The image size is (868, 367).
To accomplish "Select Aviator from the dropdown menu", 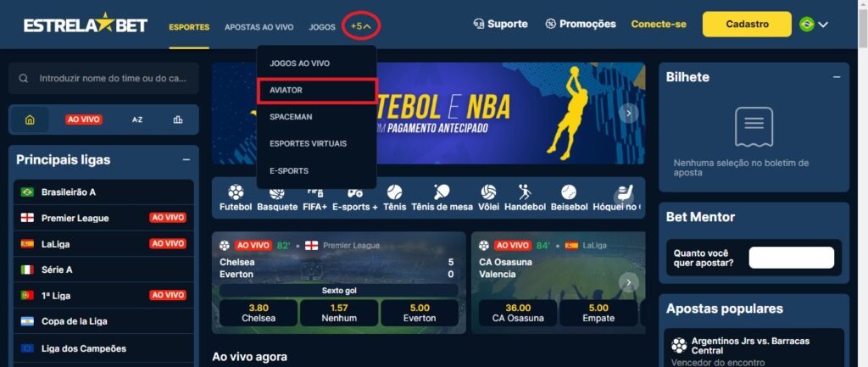I will 317,90.
